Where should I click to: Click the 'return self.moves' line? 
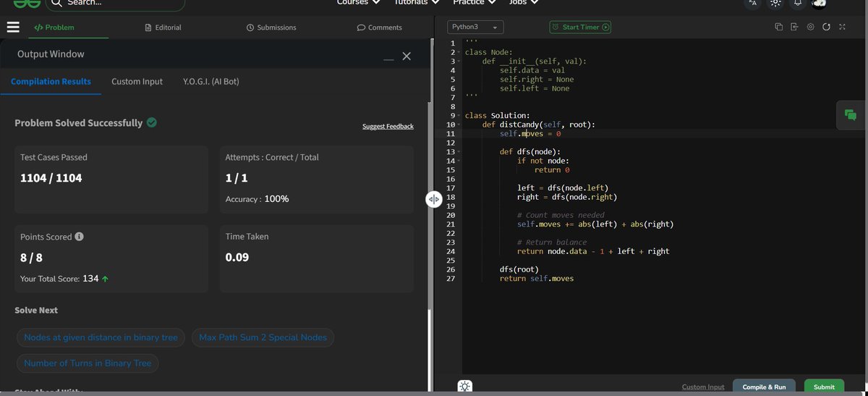coord(537,279)
